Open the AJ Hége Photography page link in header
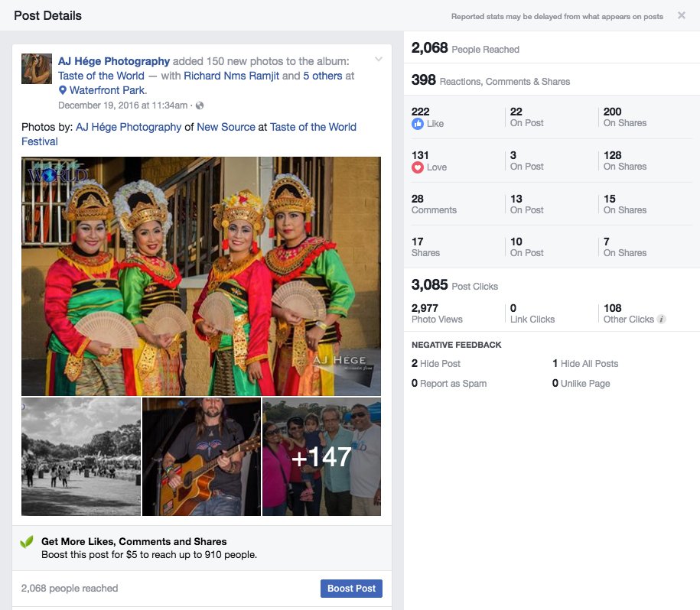This screenshot has height=610, width=700. pyautogui.click(x=114, y=61)
